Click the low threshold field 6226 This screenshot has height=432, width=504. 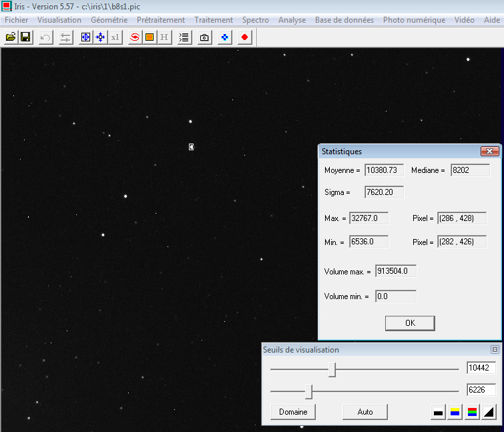click(x=481, y=389)
